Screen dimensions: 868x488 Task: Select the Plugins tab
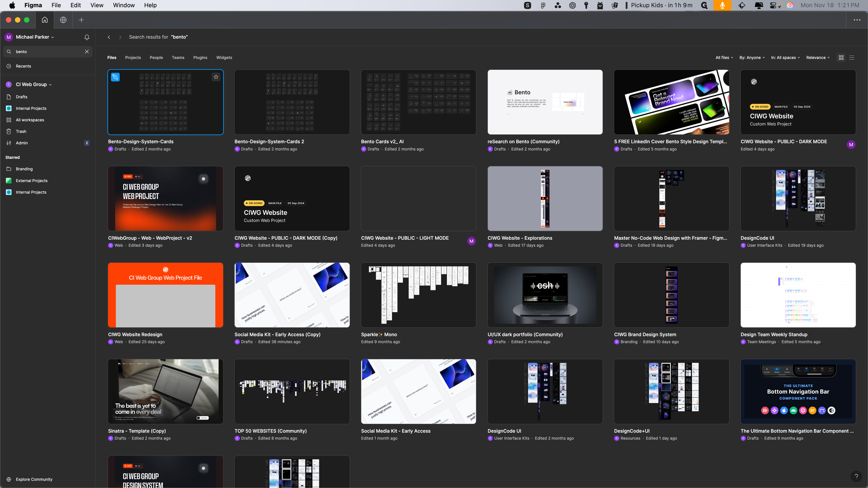point(200,58)
